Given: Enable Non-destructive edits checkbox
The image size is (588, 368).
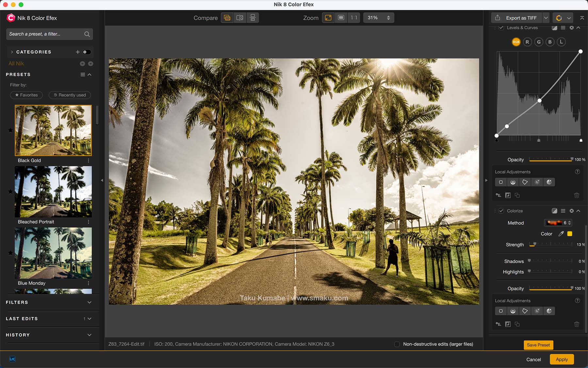Looking at the screenshot, I should 397,344.
